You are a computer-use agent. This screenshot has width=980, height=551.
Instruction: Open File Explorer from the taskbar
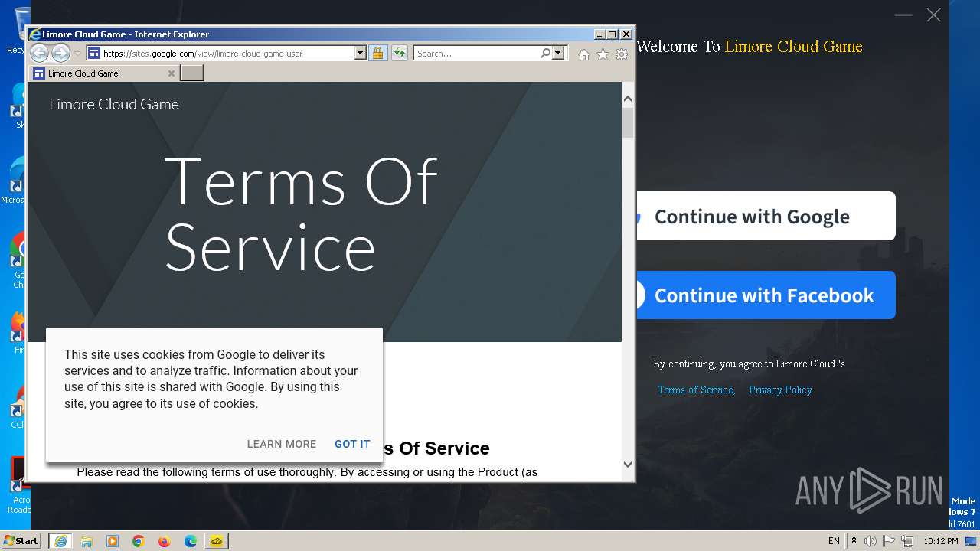(x=87, y=541)
